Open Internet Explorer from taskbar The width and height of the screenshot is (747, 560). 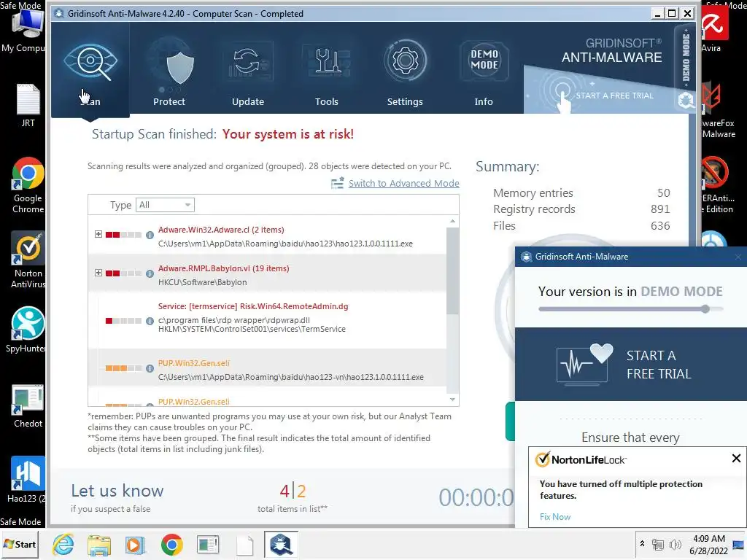click(x=63, y=544)
